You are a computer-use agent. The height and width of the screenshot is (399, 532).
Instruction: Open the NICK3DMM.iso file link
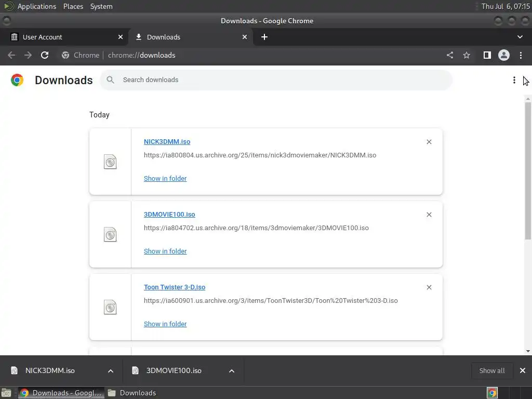point(167,142)
